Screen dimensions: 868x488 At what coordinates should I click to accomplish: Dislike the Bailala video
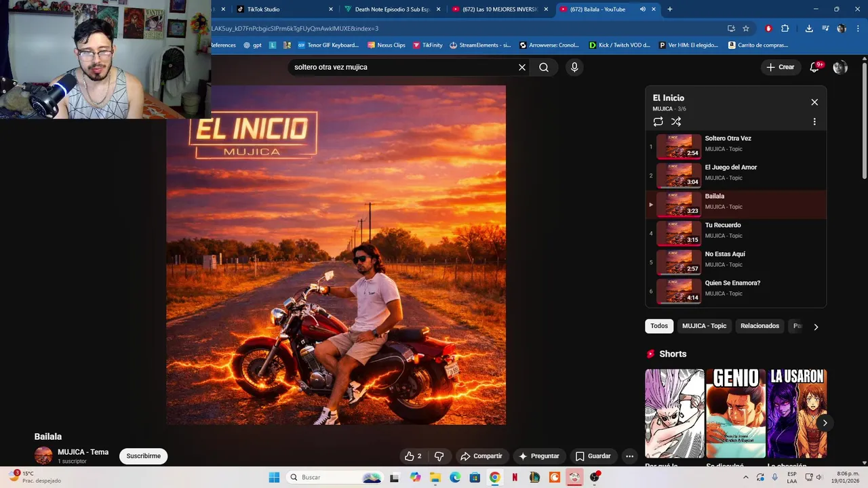coord(439,456)
